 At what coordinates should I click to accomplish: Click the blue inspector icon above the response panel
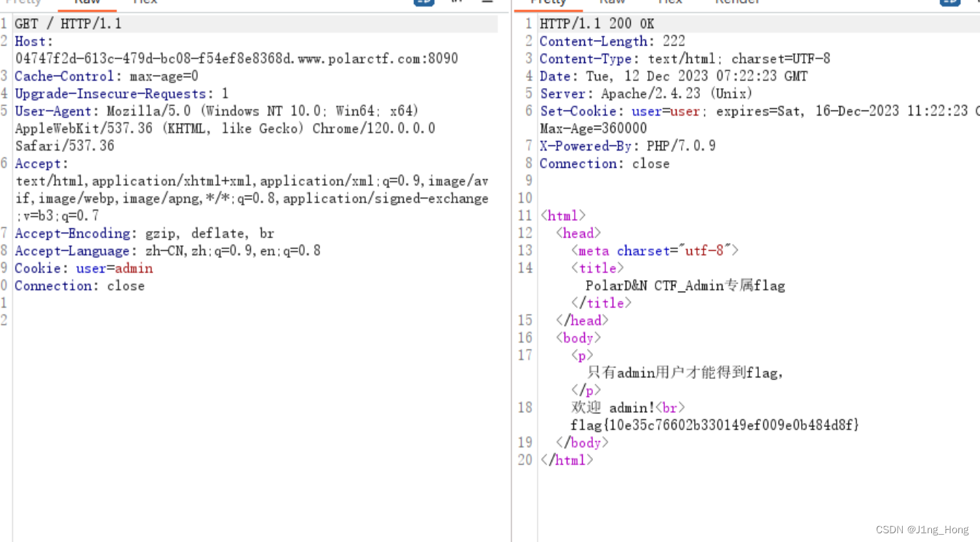point(950,2)
